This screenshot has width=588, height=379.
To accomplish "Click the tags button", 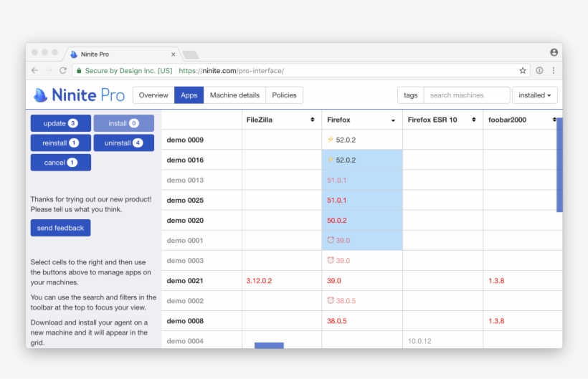I will tap(411, 95).
